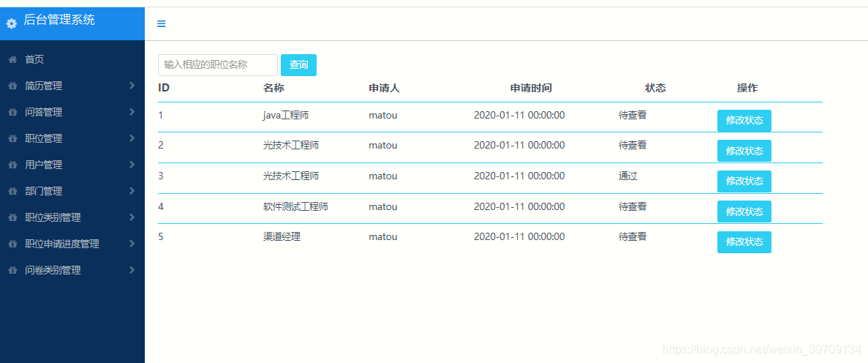Select 光技术工程师 cell in row 3
868x363 pixels.
click(291, 176)
